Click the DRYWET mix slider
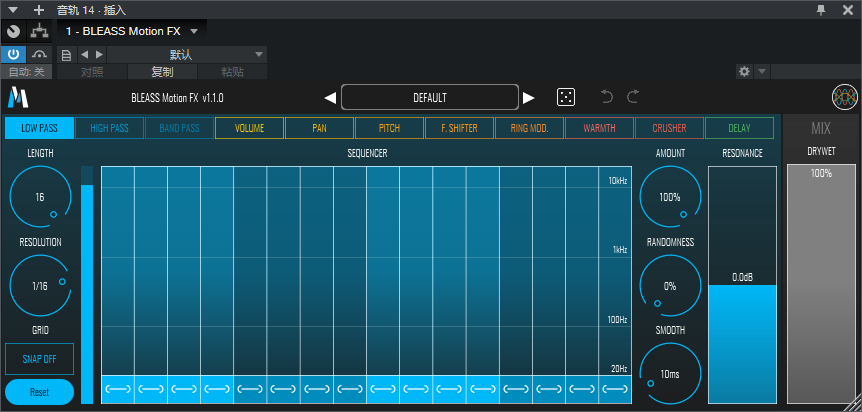862x412 pixels. pyautogui.click(x=821, y=284)
